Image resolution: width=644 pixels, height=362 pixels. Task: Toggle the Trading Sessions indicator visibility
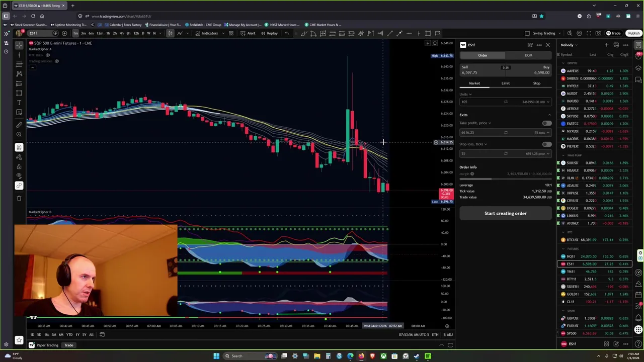[x=56, y=61]
